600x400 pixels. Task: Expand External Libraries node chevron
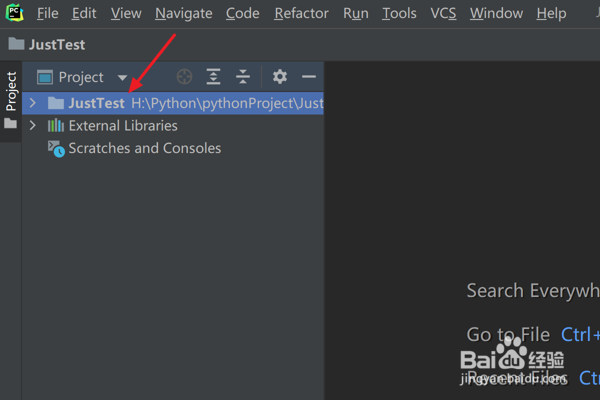33,126
